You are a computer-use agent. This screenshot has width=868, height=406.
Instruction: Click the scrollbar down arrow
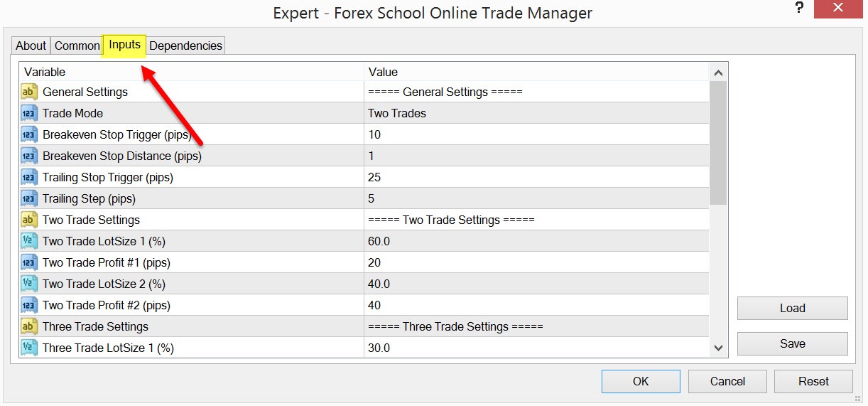[718, 348]
